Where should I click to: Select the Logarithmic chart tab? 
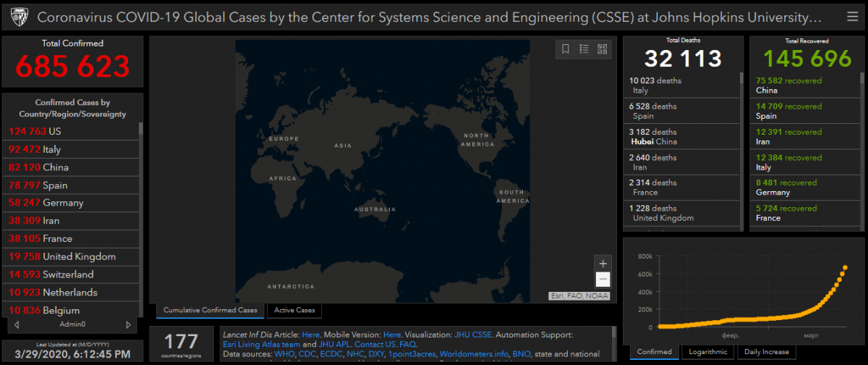tap(708, 352)
